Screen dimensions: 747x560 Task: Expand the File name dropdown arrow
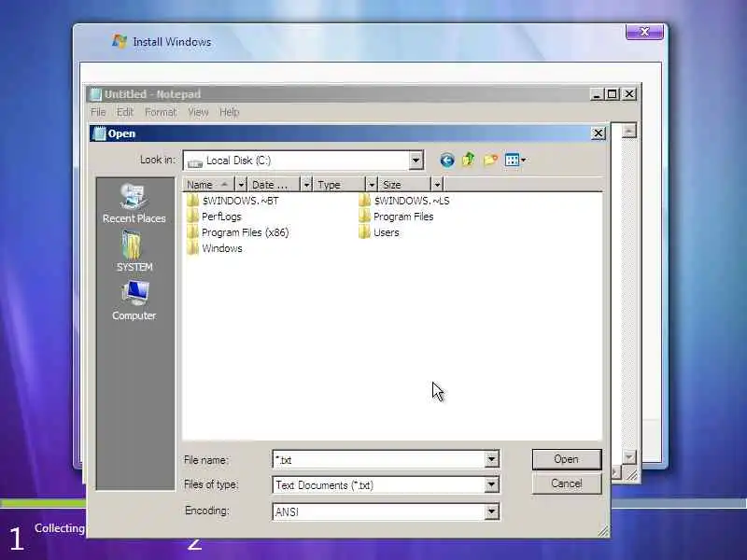pyautogui.click(x=491, y=459)
